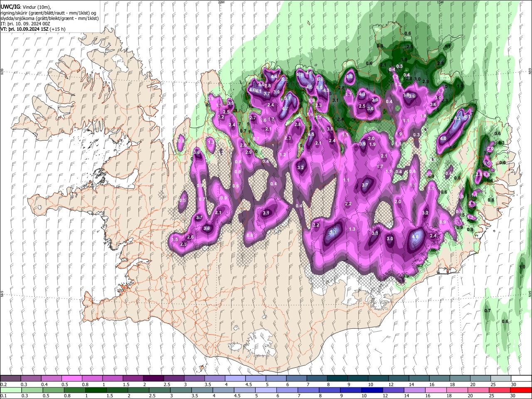Screen dimensions: 532x399
Task: Select the 1–1.5 snow scale swatch
Action: pyautogui.click(x=112, y=379)
